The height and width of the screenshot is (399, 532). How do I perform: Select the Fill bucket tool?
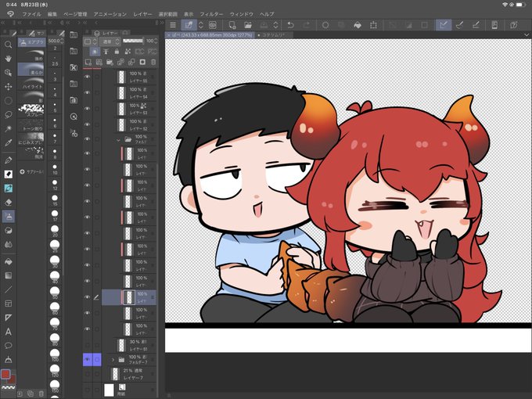(8, 261)
